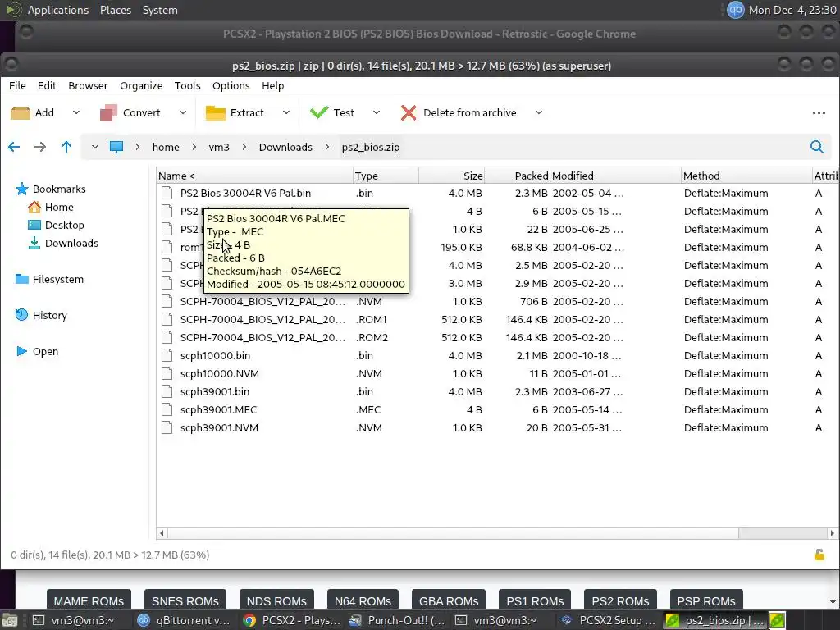Open the Add button dropdown arrow
Viewport: 840px width, 630px height.
point(76,112)
